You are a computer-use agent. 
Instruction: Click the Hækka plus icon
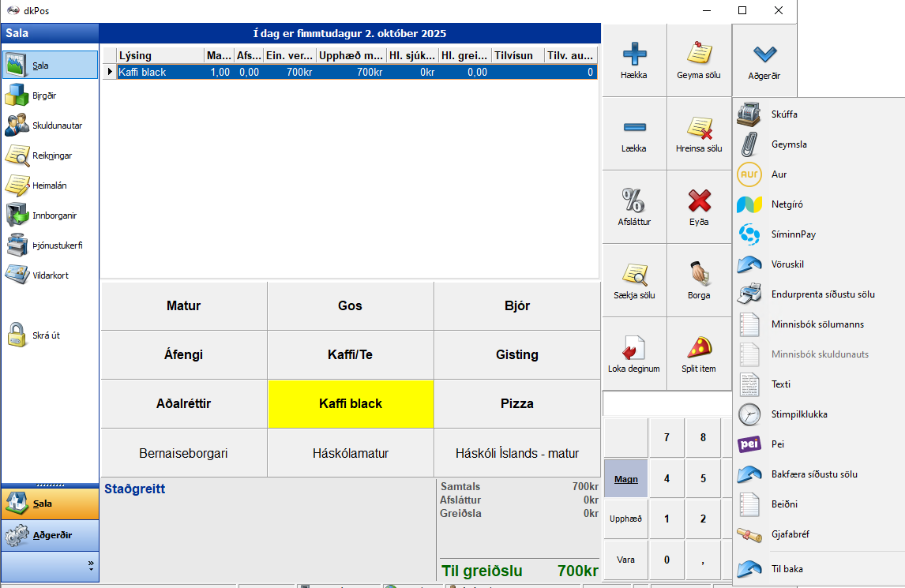point(635,54)
